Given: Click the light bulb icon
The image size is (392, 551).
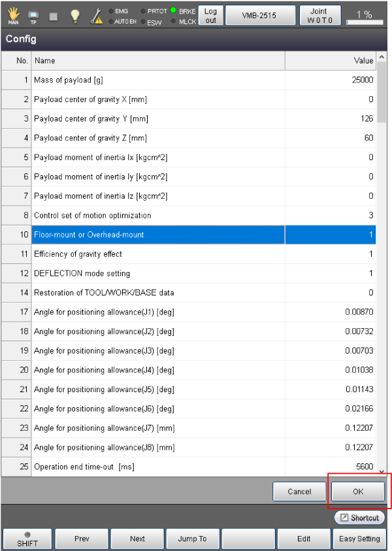Looking at the screenshot, I should [x=75, y=15].
